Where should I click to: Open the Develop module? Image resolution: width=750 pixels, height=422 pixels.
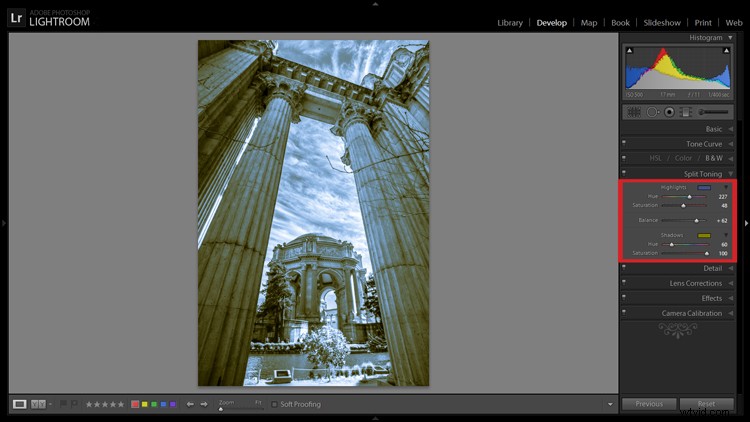coord(551,22)
